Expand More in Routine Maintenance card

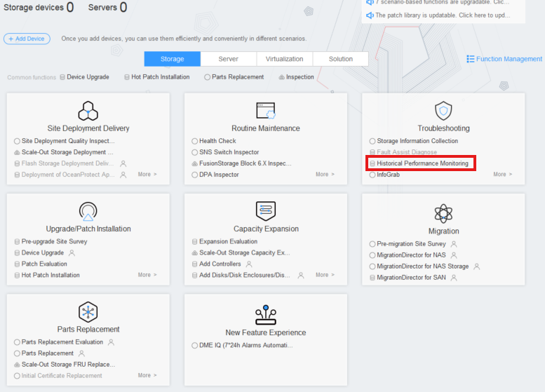(325, 174)
